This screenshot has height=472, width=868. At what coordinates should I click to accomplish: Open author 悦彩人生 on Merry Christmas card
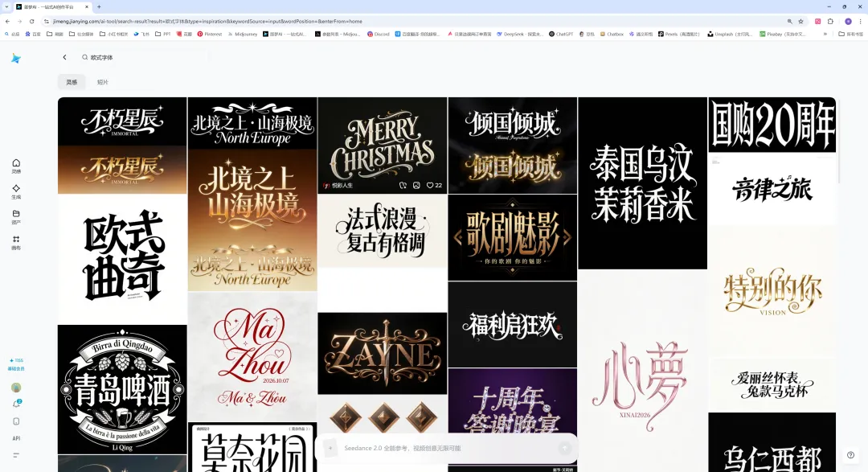(x=338, y=185)
